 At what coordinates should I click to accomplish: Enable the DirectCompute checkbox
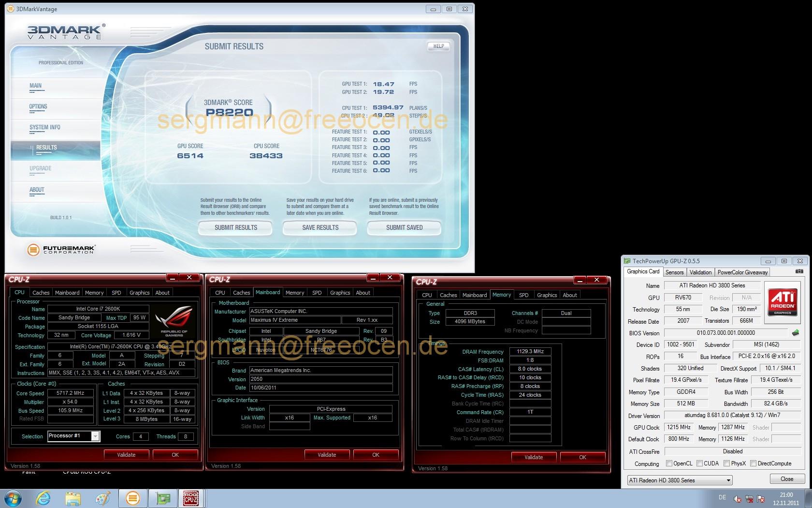coord(753,463)
